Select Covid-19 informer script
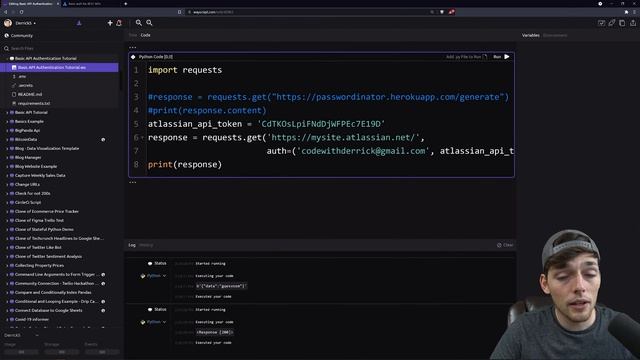The height and width of the screenshot is (360, 640). pyautogui.click(x=32, y=320)
